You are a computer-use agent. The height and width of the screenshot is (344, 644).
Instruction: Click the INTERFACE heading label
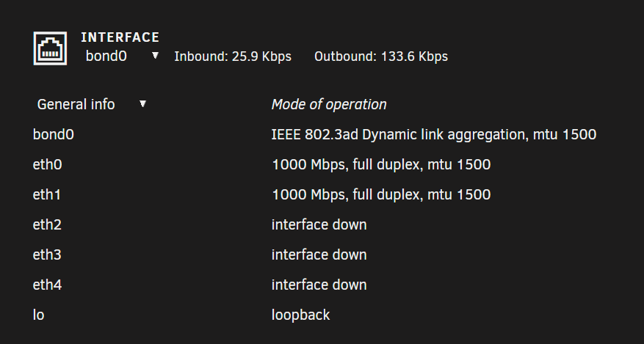[120, 37]
